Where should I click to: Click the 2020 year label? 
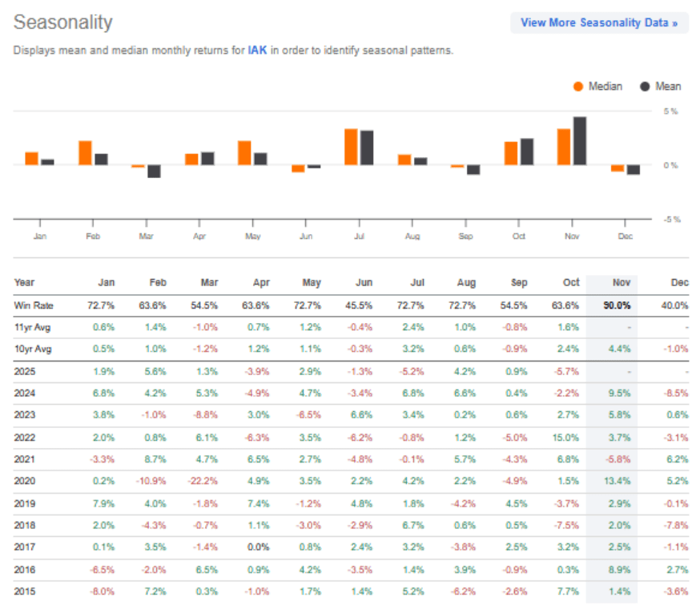[25, 481]
